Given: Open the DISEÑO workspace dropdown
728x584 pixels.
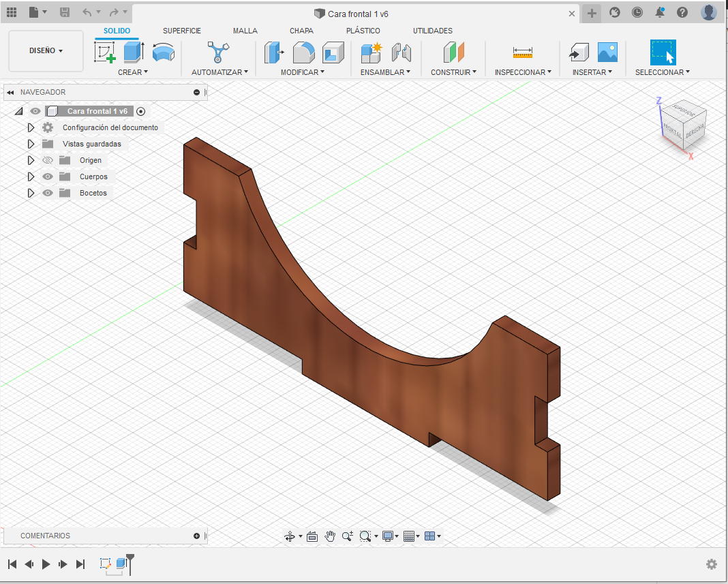Looking at the screenshot, I should 46,50.
